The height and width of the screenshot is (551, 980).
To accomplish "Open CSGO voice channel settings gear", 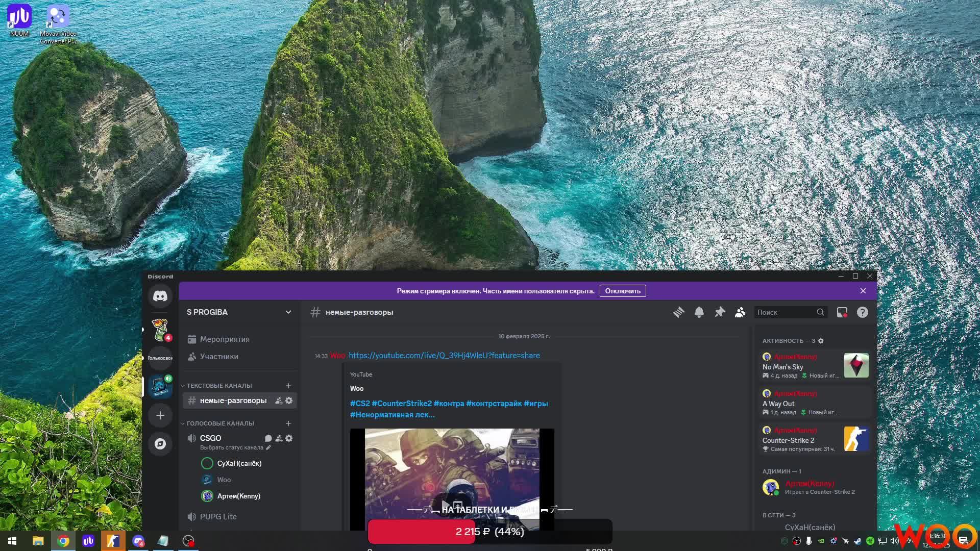I will tap(289, 438).
